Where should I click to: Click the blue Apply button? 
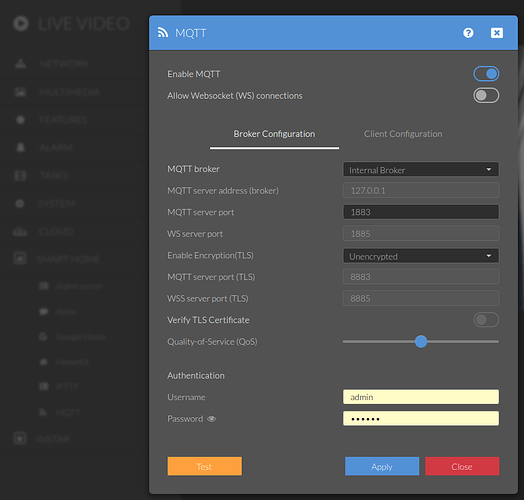click(382, 466)
